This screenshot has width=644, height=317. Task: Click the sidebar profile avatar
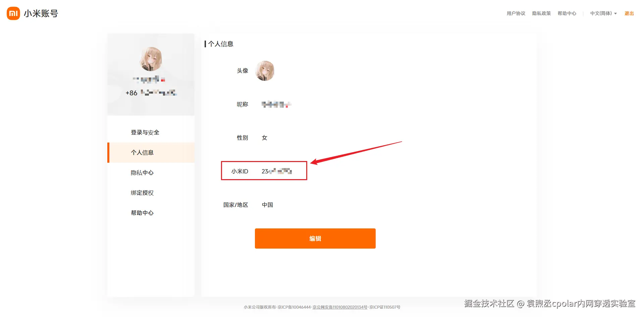coord(151,59)
